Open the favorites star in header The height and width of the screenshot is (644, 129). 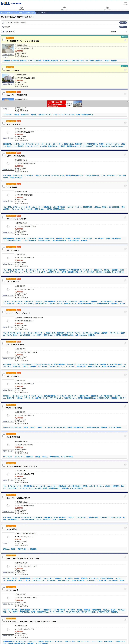tap(64, 8)
